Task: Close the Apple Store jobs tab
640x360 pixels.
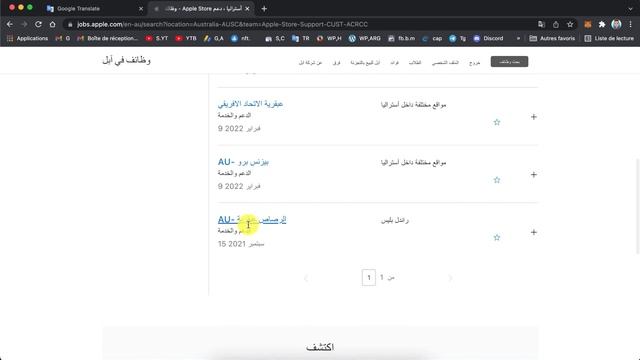Action: [247, 9]
